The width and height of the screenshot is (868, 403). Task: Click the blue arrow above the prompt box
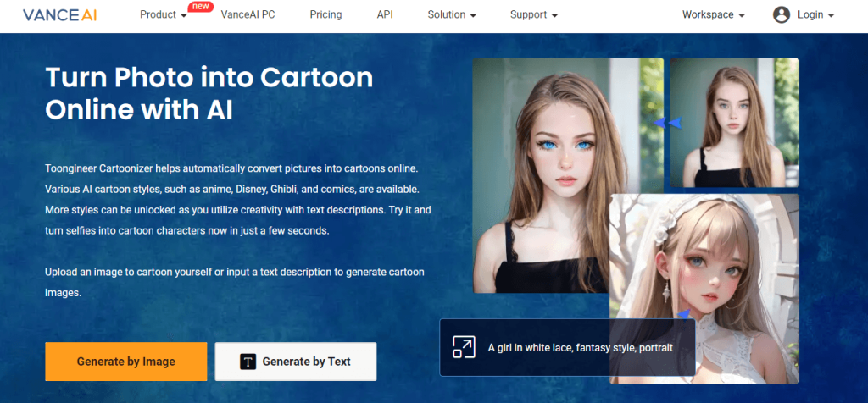click(683, 312)
